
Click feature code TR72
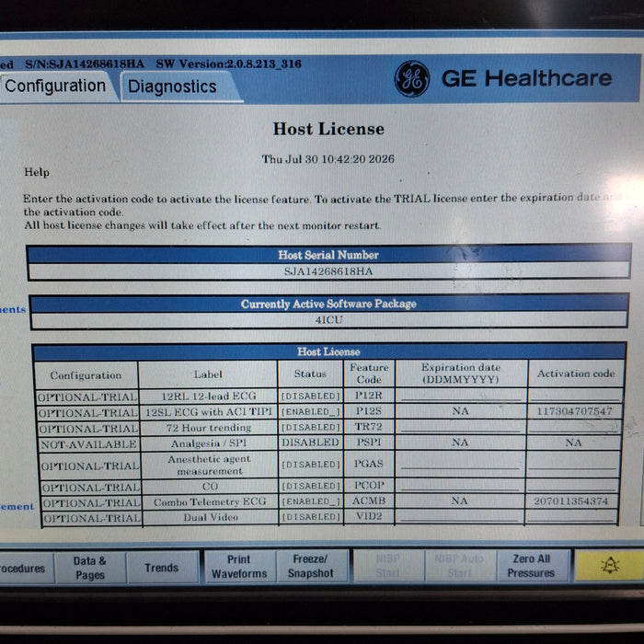click(368, 426)
